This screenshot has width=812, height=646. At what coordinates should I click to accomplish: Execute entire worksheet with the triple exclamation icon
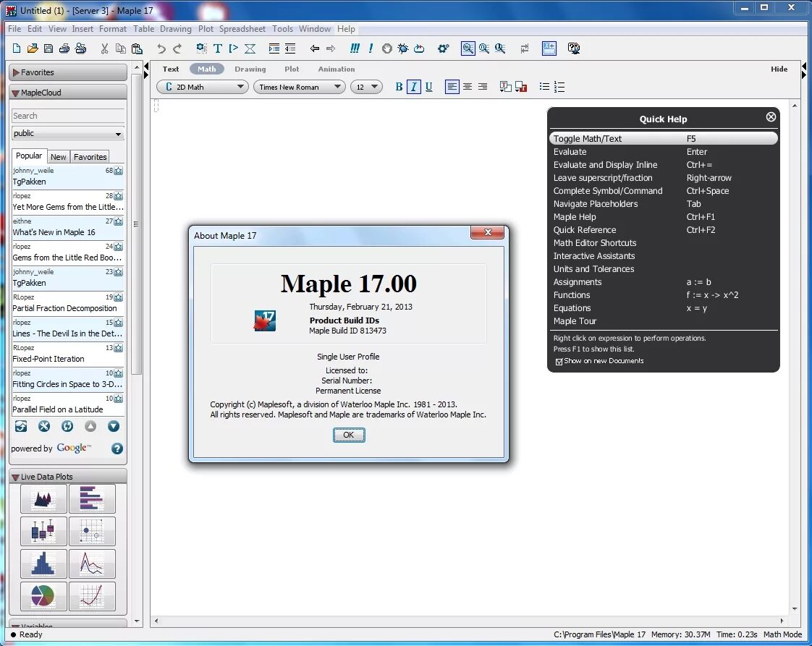tap(355, 48)
